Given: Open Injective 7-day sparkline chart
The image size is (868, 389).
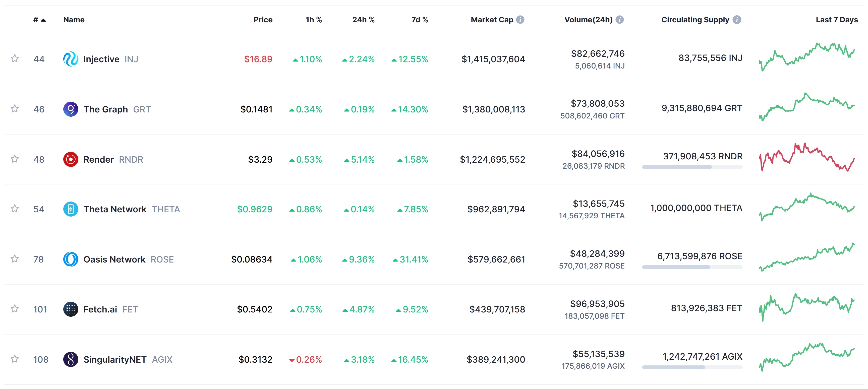Looking at the screenshot, I should (x=806, y=56).
